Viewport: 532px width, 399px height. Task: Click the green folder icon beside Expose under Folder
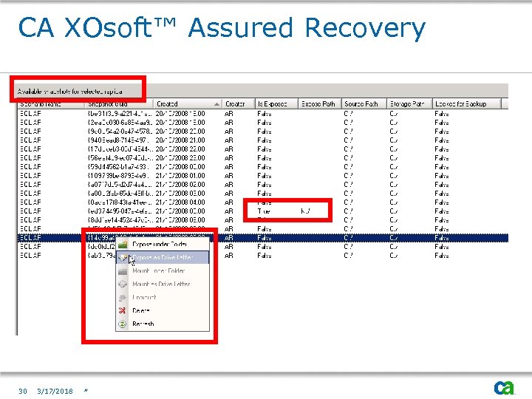tap(123, 245)
